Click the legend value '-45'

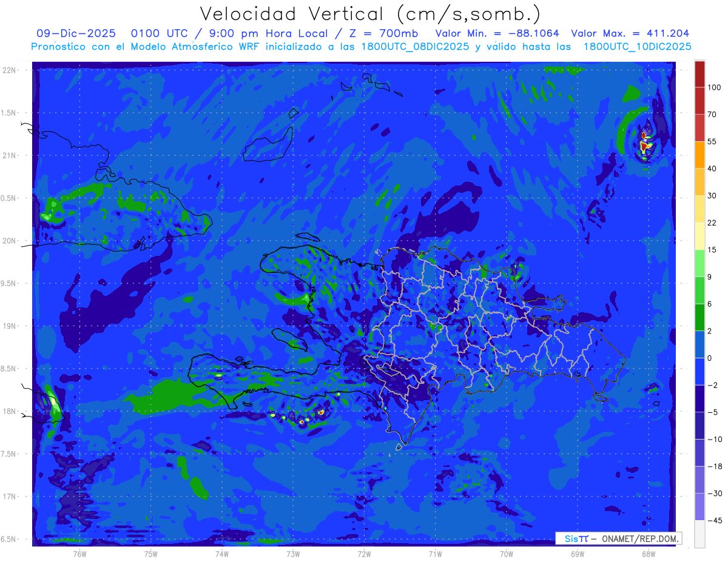coord(714,520)
